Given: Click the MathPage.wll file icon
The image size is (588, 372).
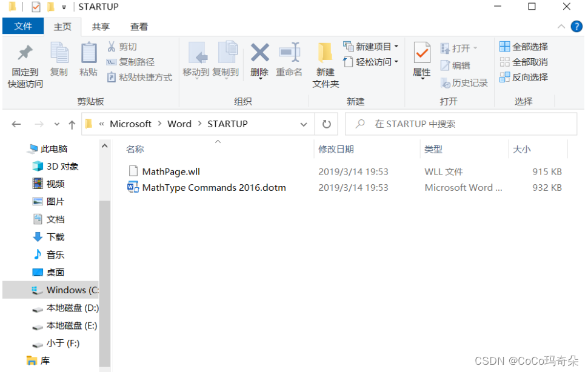Looking at the screenshot, I should click(x=133, y=171).
